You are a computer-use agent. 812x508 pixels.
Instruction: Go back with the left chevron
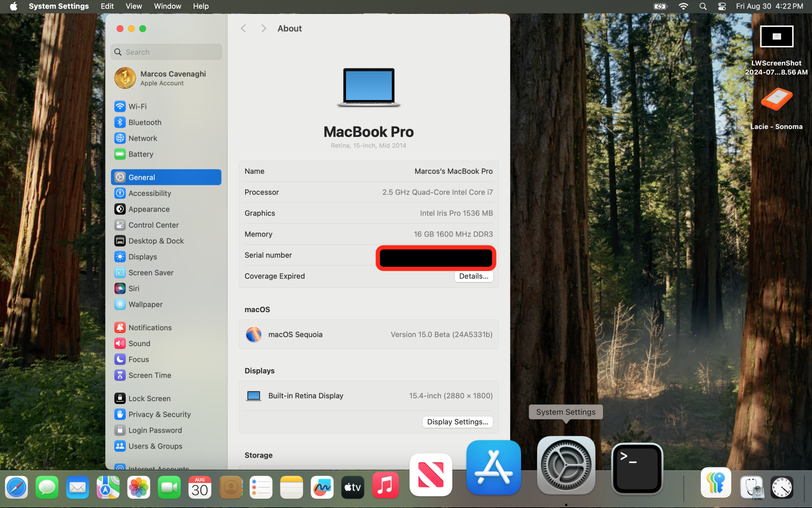[x=243, y=28]
